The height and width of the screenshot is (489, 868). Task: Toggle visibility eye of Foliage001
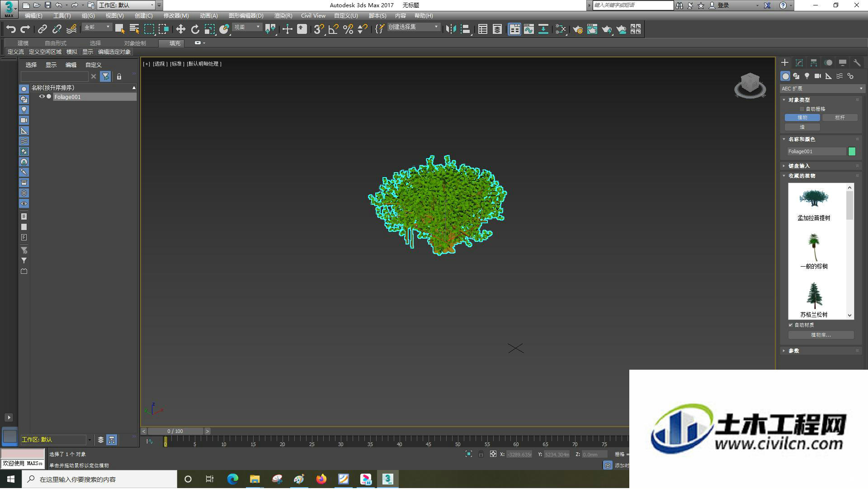[42, 97]
